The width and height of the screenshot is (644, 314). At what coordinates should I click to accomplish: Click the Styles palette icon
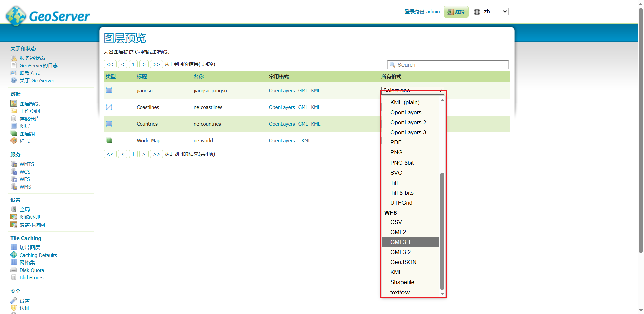point(14,141)
